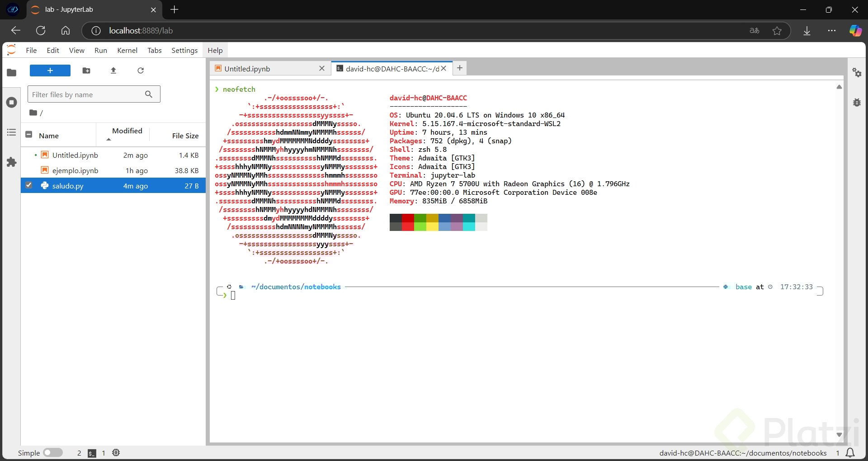The width and height of the screenshot is (868, 461).
Task: Click the 'neofetch' command text
Action: pyautogui.click(x=239, y=89)
